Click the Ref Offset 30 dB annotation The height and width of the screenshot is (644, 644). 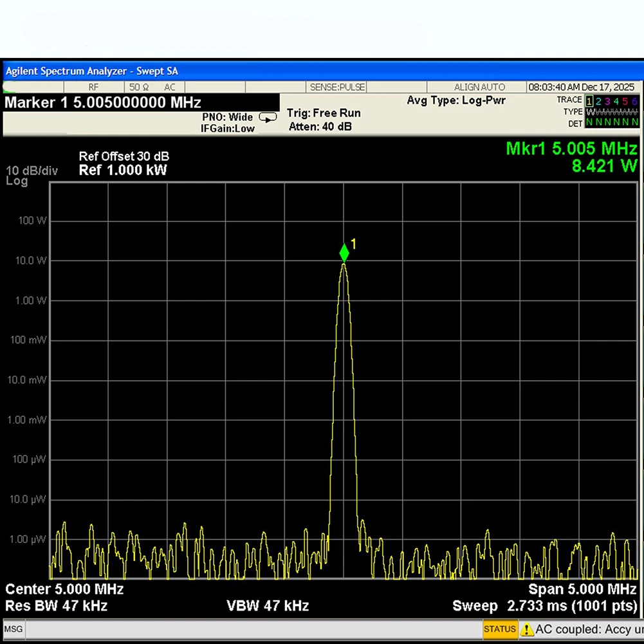click(x=124, y=156)
